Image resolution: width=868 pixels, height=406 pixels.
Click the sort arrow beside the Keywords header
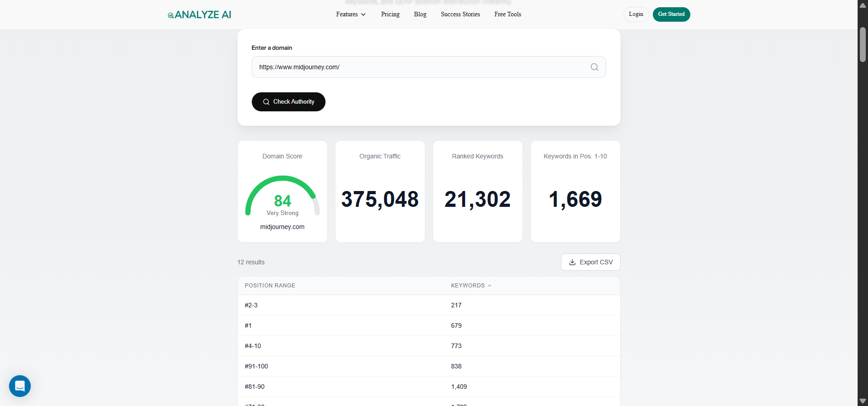tap(490, 286)
